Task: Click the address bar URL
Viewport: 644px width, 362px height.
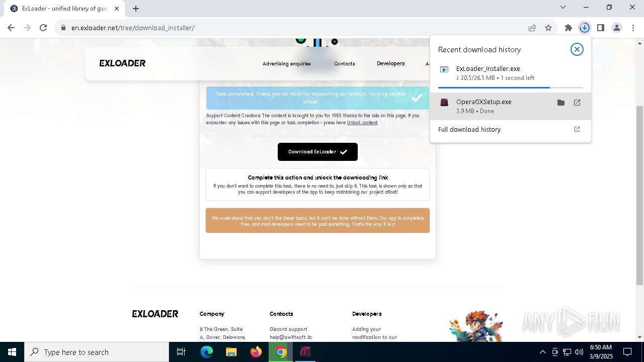Action: (x=133, y=28)
